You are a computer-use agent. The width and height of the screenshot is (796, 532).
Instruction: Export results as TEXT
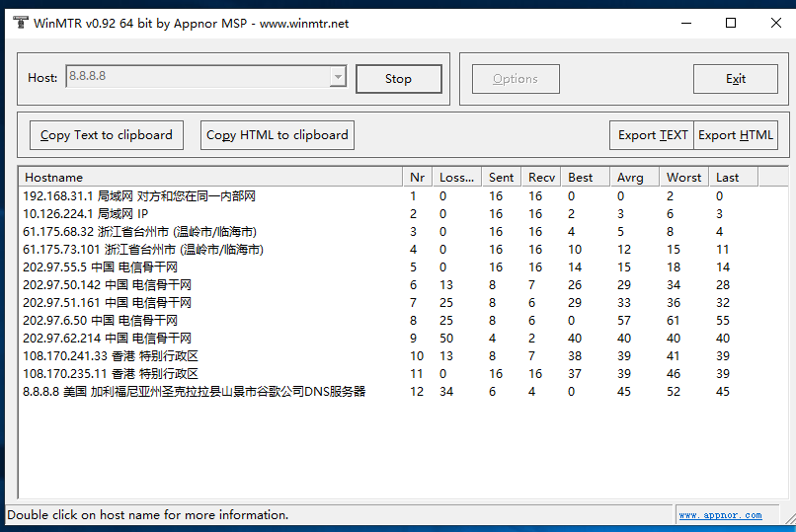click(652, 135)
